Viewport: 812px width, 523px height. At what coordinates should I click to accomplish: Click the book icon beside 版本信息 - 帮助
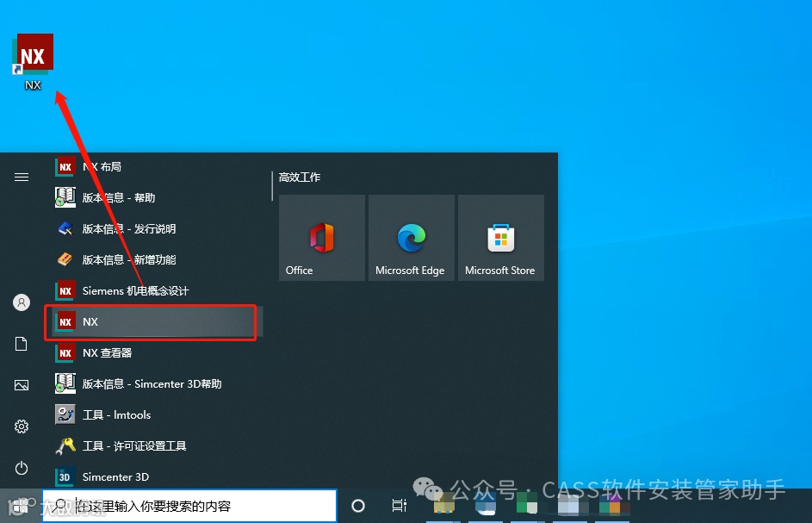65,197
